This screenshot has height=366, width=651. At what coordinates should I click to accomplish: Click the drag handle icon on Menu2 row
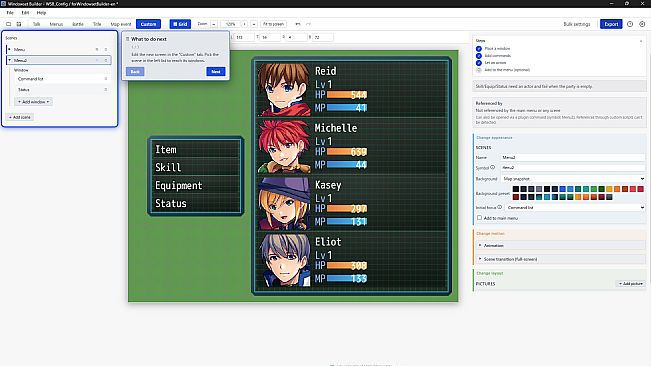105,60
